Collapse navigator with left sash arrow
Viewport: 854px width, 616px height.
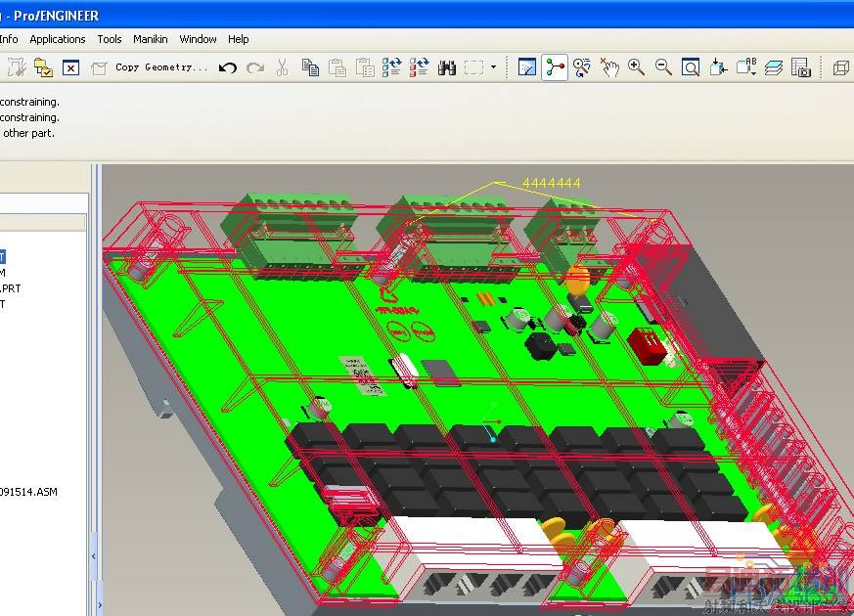coord(94,556)
